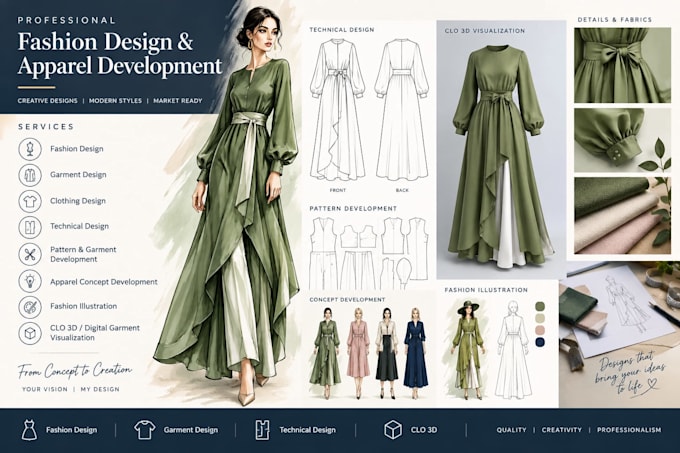Open the waist bow detail thumbnail
Screen dimensions: 680x453
tap(622, 65)
